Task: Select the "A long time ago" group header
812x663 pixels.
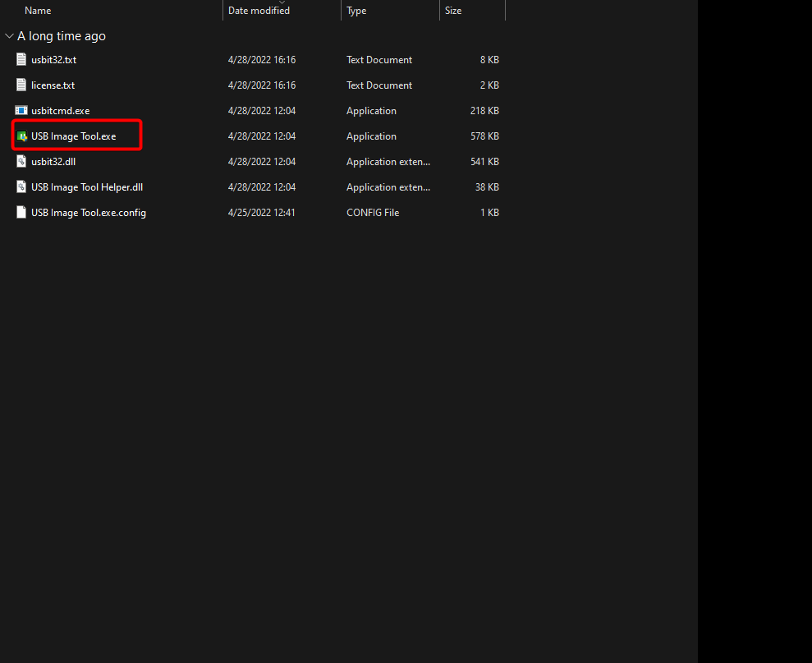Action: (62, 36)
